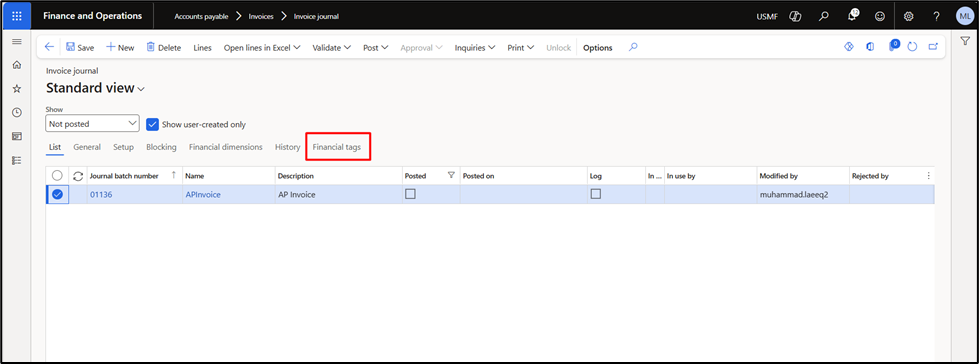Sort by Journal batch number column header
Screen dimensions: 979x364
click(x=124, y=176)
